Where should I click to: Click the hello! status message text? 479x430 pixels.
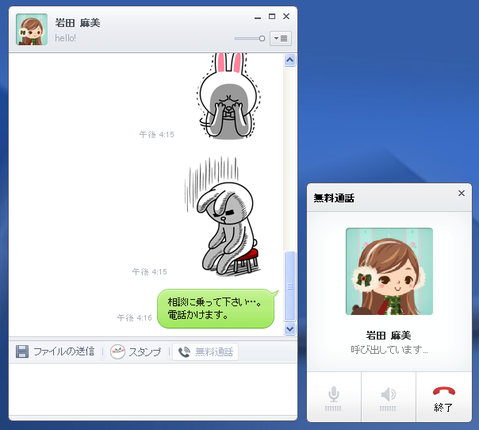65,38
